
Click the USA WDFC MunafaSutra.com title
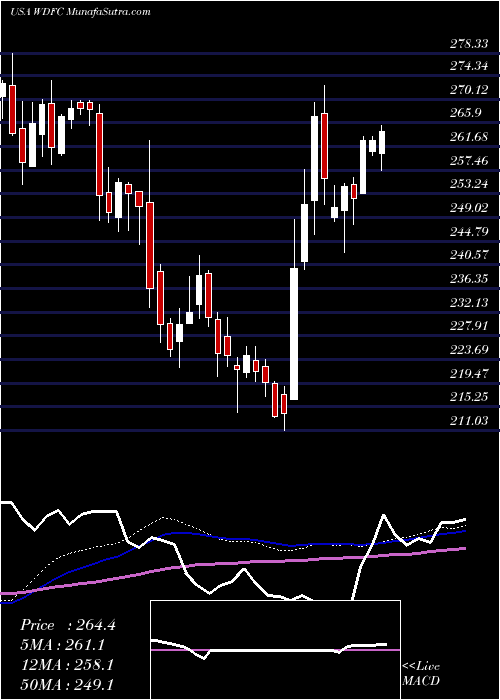80,12
